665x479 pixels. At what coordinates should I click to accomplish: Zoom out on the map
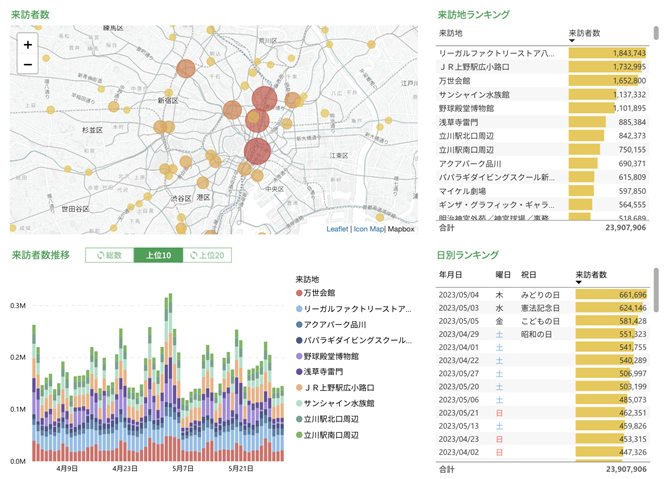pyautogui.click(x=28, y=64)
